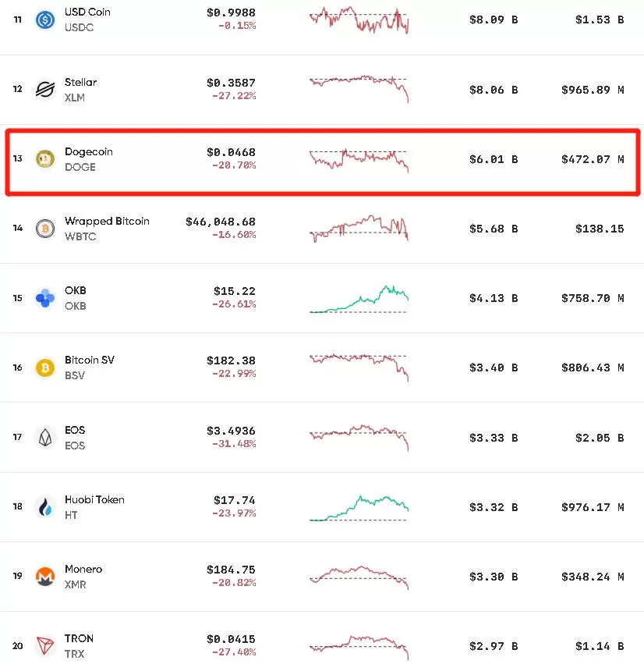Screen dimensions: 644x664
Task: View the OKB green price sparkline chart
Action: pyautogui.click(x=359, y=299)
